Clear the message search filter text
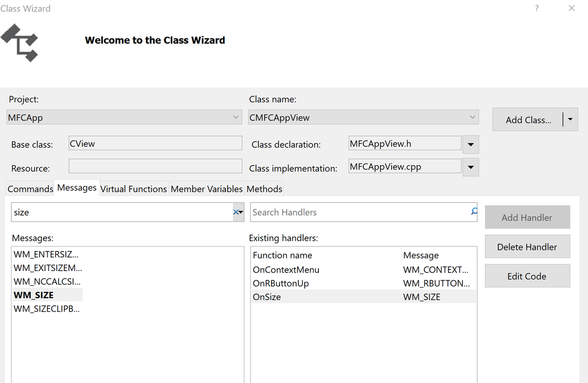588x383 pixels. click(x=235, y=212)
